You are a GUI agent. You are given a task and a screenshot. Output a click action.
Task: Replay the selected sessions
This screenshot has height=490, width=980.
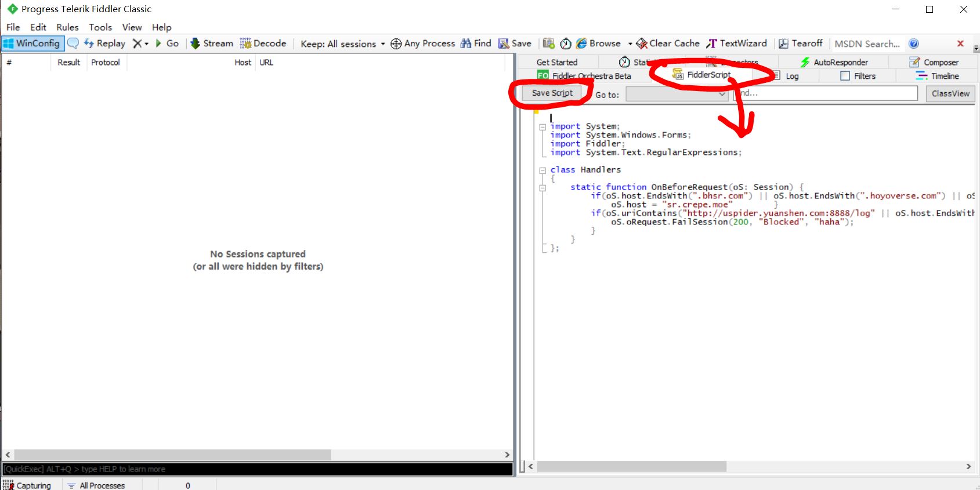(x=105, y=43)
